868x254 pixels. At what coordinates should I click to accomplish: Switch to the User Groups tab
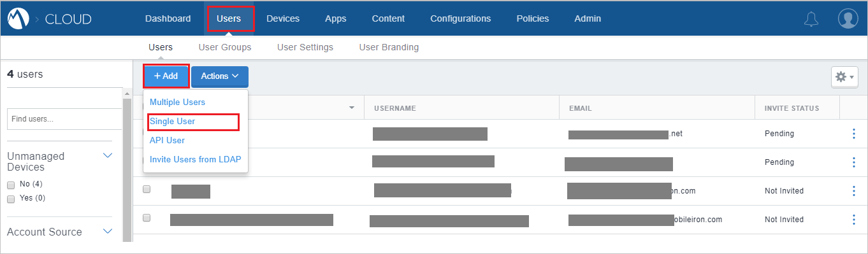pos(225,47)
